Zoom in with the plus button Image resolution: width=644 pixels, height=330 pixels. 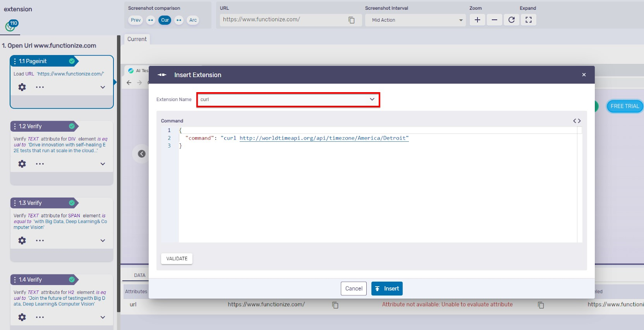click(477, 20)
